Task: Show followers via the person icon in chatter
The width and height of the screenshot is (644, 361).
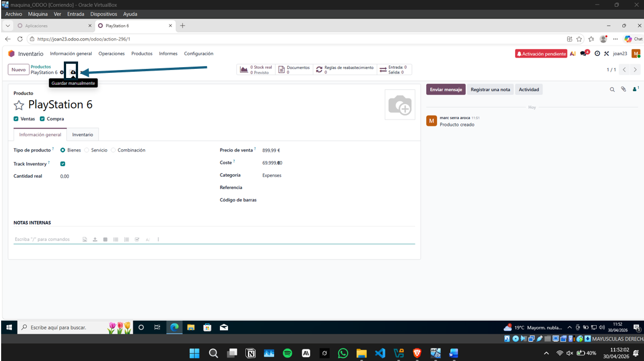Action: 635,89
